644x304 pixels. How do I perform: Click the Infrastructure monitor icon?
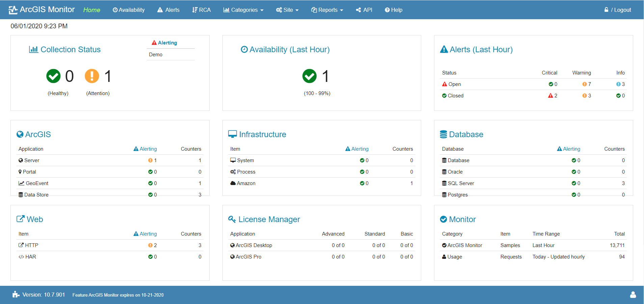click(233, 134)
